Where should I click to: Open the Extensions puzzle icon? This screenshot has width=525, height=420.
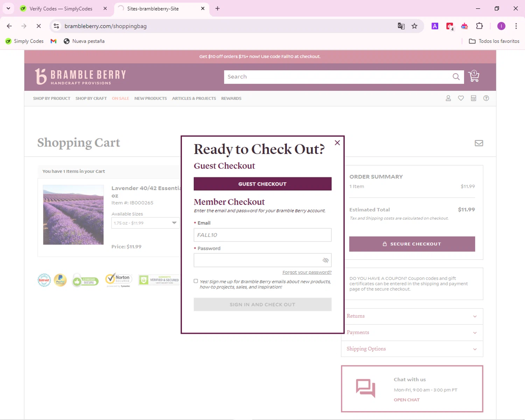(x=479, y=26)
